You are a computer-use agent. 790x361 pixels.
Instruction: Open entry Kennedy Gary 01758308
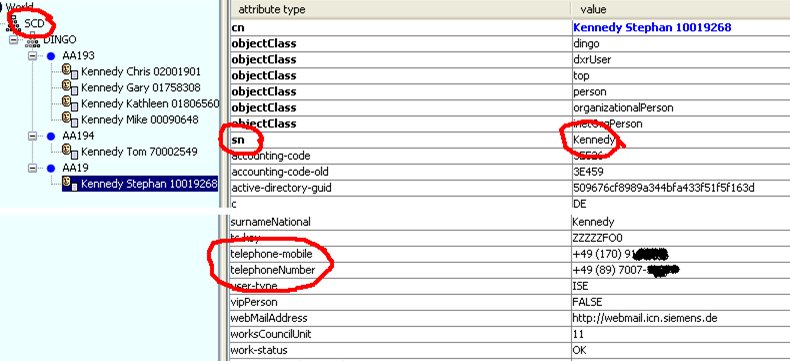[x=141, y=88]
